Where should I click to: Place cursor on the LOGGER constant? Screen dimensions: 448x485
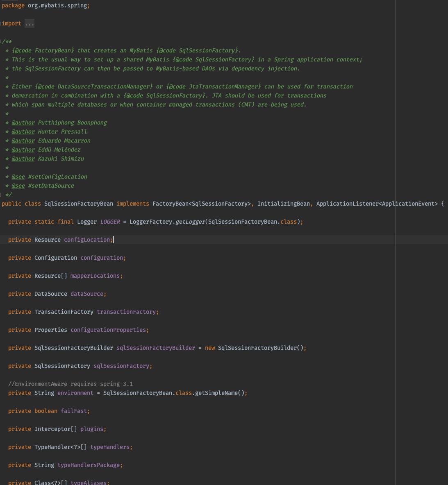point(110,222)
